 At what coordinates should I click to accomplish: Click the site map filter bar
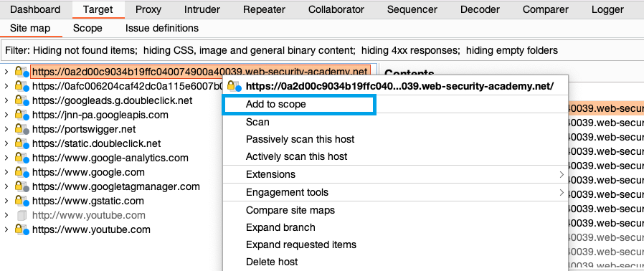click(x=322, y=50)
